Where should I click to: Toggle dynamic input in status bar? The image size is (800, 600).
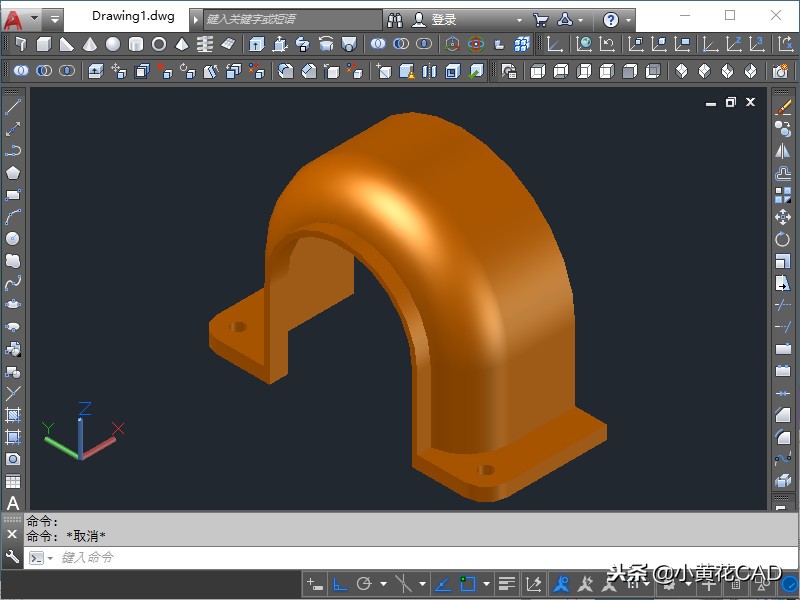click(x=315, y=583)
